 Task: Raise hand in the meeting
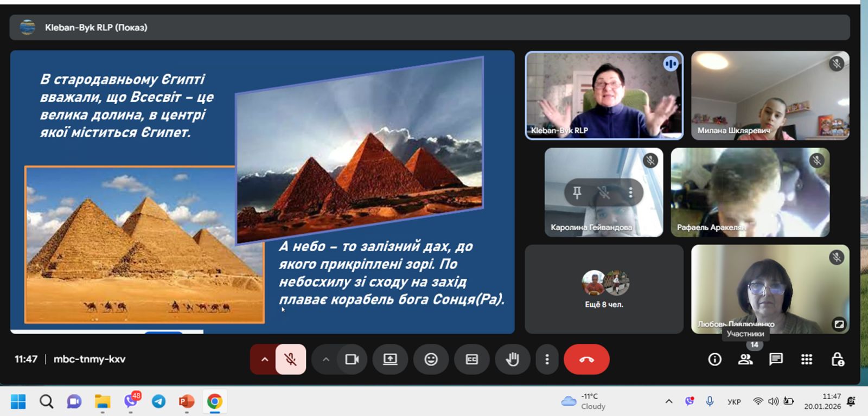(x=513, y=359)
